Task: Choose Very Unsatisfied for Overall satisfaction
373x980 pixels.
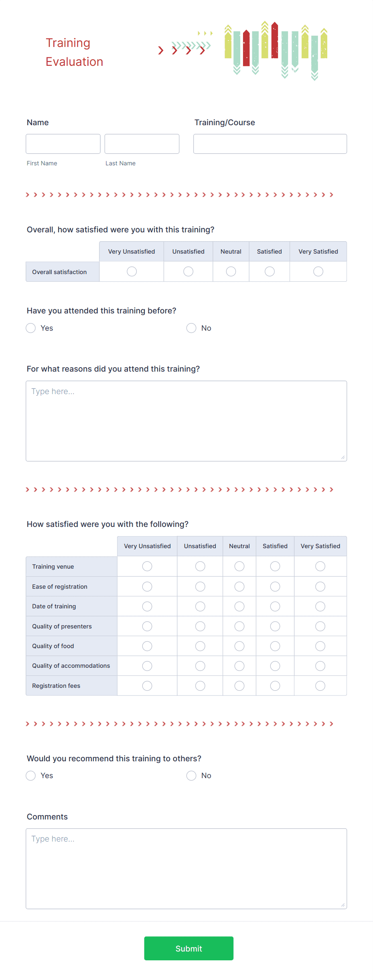Action: click(132, 272)
